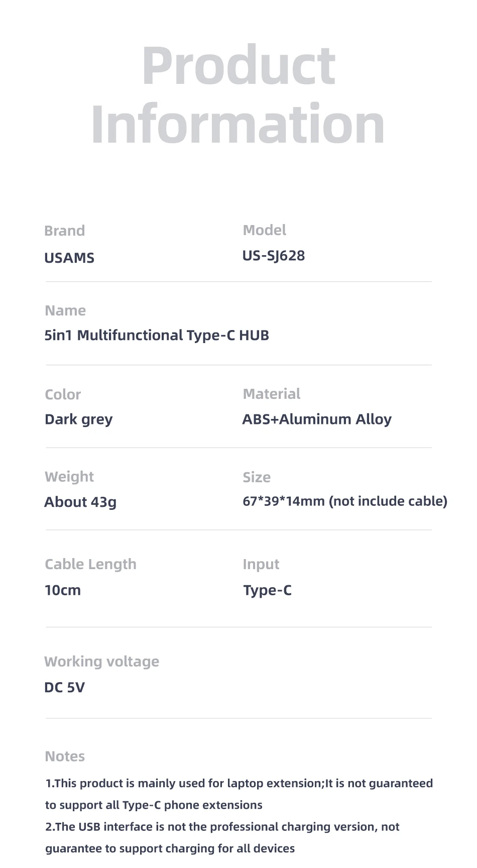Click the Material label
Image resolution: width=477 pixels, height=868 pixels.
[x=271, y=394]
